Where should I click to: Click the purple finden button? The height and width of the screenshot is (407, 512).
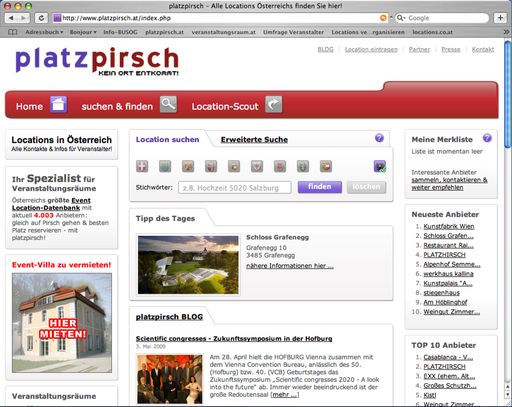coord(320,187)
